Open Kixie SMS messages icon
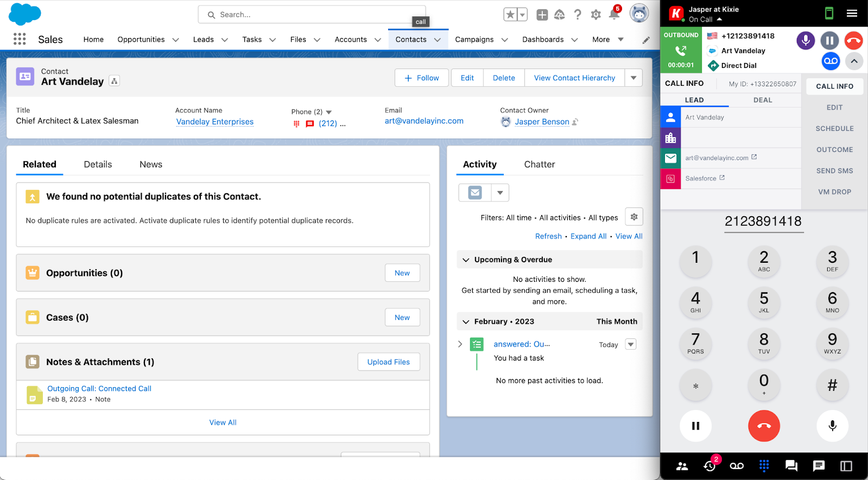The height and width of the screenshot is (480, 868). (819, 466)
